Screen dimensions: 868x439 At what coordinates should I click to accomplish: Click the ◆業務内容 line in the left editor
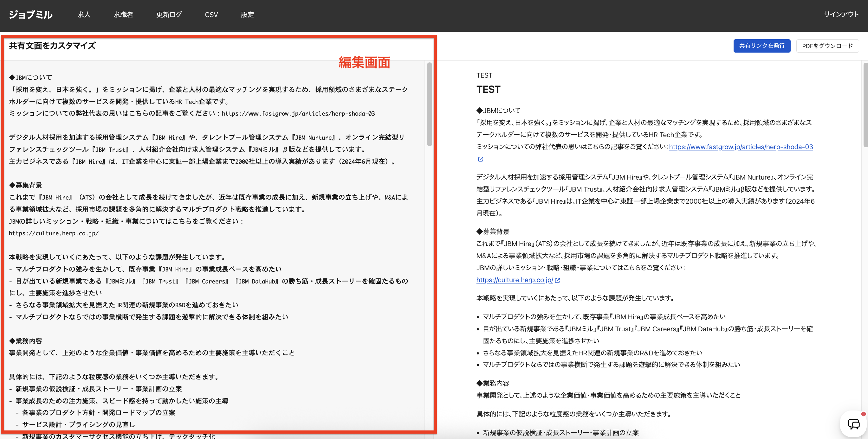coord(26,341)
